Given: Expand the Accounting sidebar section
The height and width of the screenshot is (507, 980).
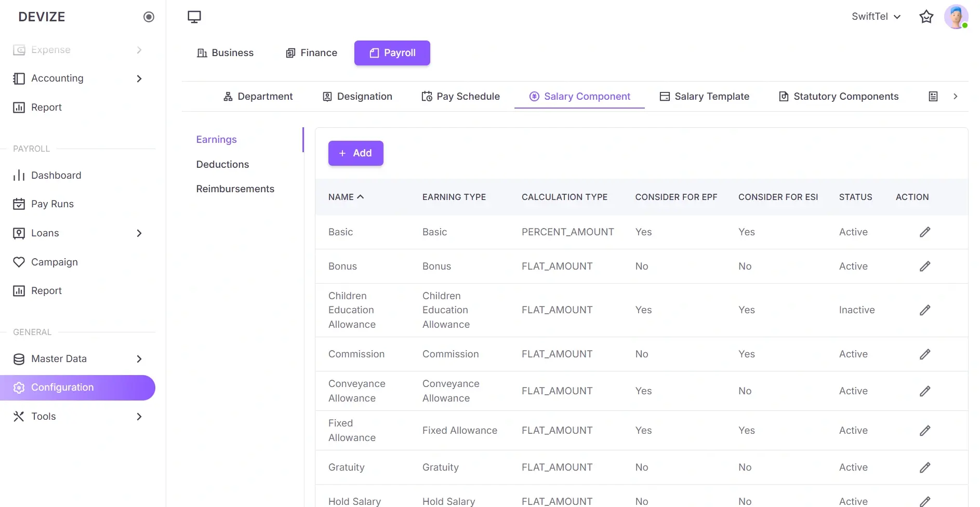Looking at the screenshot, I should [139, 78].
